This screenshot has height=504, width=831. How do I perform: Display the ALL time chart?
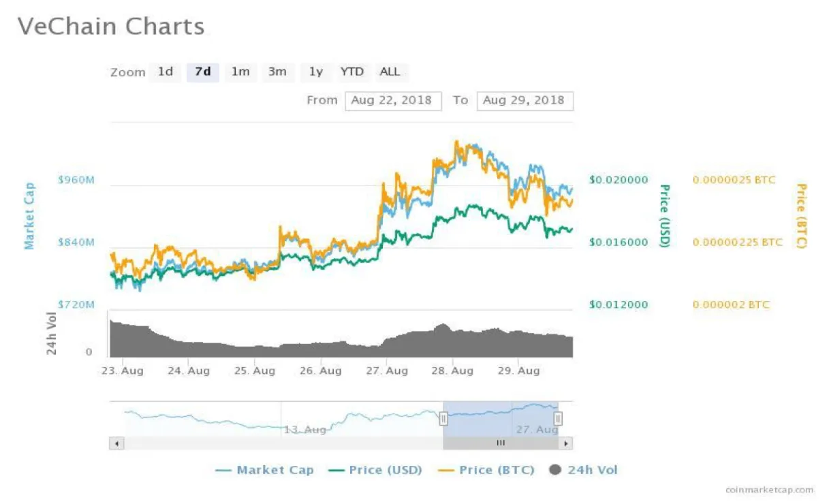390,72
